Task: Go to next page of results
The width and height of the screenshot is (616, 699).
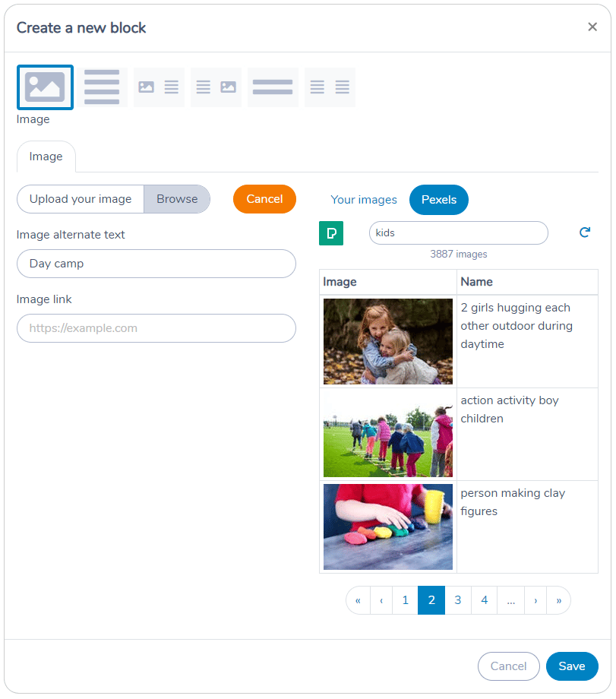Action: 535,600
